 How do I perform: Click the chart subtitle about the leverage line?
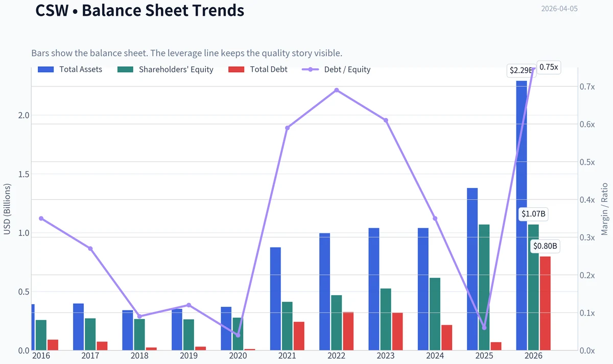(x=186, y=53)
